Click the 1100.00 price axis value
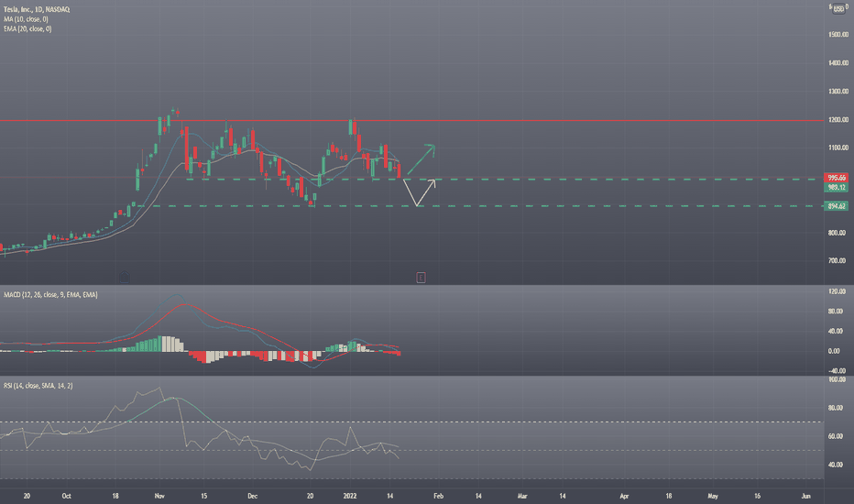The image size is (854, 504). [x=838, y=148]
